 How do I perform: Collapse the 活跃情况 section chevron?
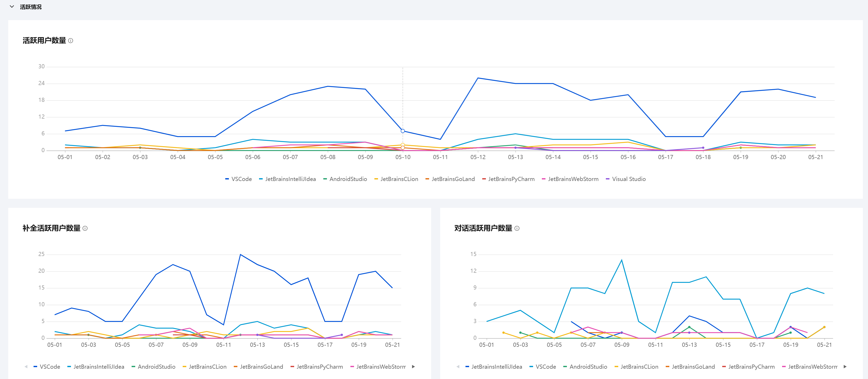coord(12,7)
